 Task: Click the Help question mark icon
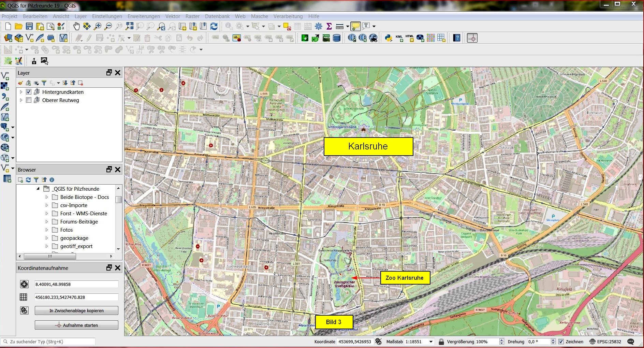[457, 38]
